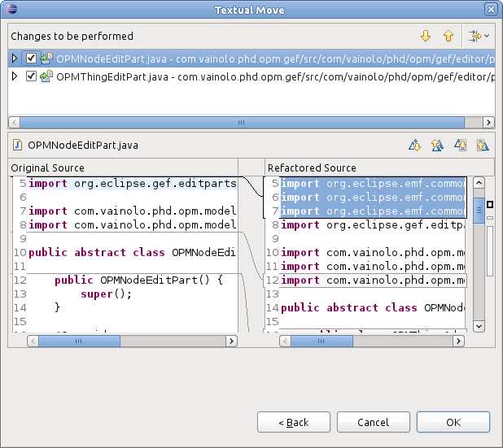The width and height of the screenshot is (503, 448).
Task: Click original line 5 import org.eclipse.gef.editparts
Action: 133,184
